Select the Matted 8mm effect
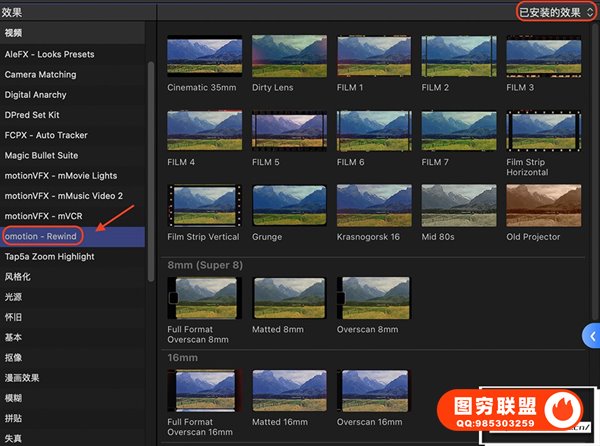Image resolution: width=600 pixels, height=446 pixels. pos(290,297)
